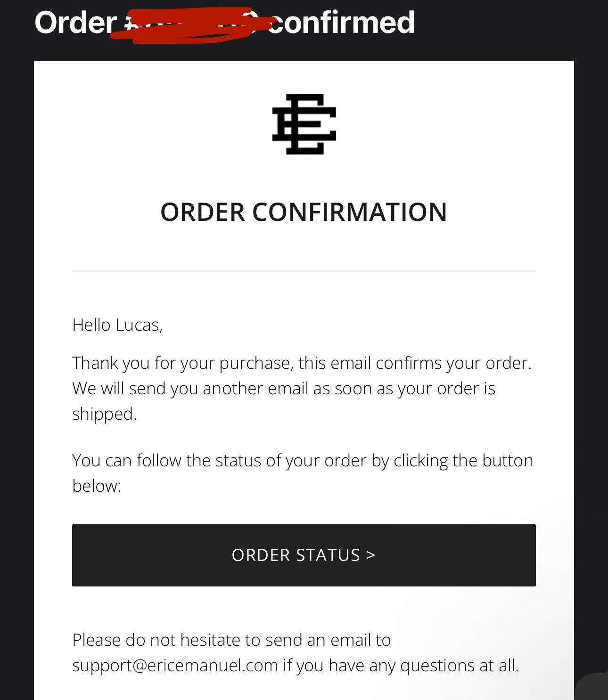Click the Eric Emanuel EE logo
The height and width of the screenshot is (700, 608).
click(304, 124)
